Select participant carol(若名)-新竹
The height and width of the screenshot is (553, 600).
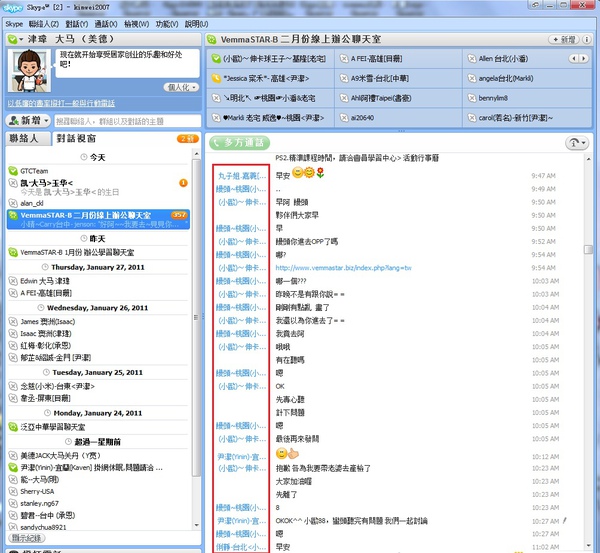pos(527,117)
